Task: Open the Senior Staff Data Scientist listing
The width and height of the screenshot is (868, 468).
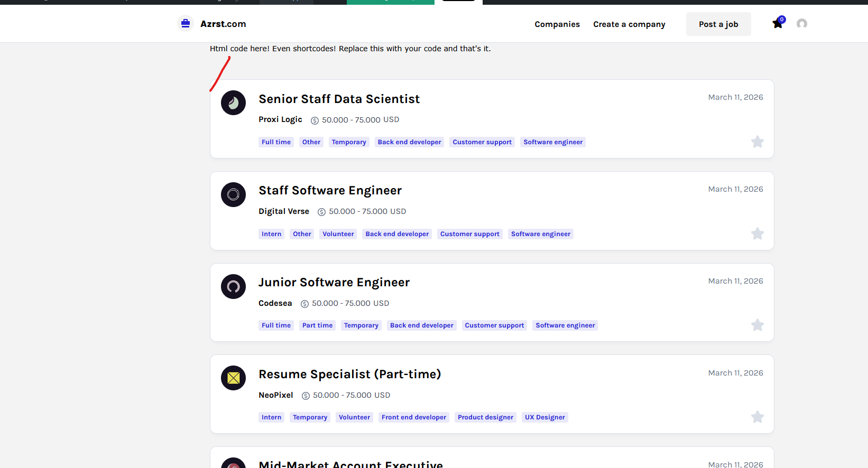Action: [339, 99]
